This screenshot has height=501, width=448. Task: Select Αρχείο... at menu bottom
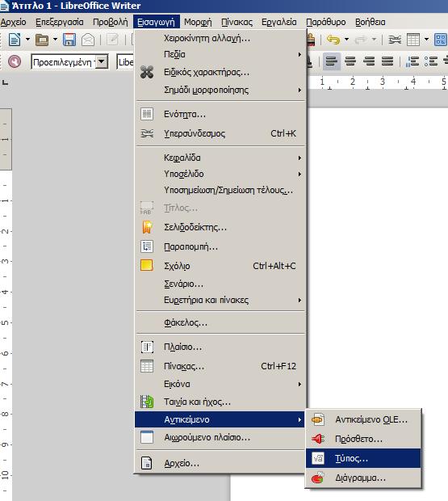click(220, 463)
